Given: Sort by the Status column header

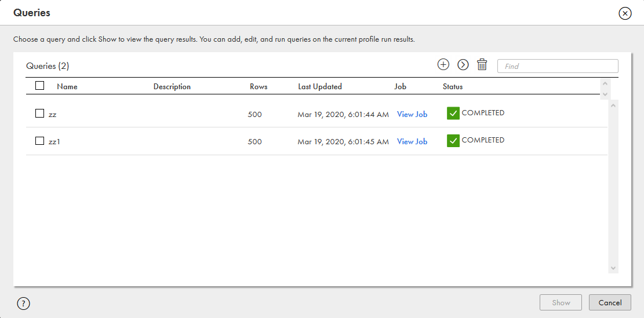Looking at the screenshot, I should pyautogui.click(x=453, y=87).
